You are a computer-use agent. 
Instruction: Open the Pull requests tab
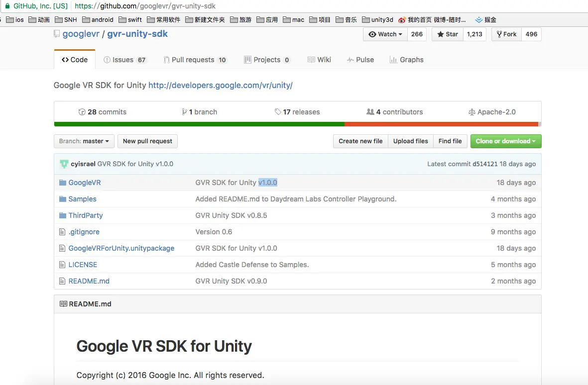pyautogui.click(x=195, y=60)
